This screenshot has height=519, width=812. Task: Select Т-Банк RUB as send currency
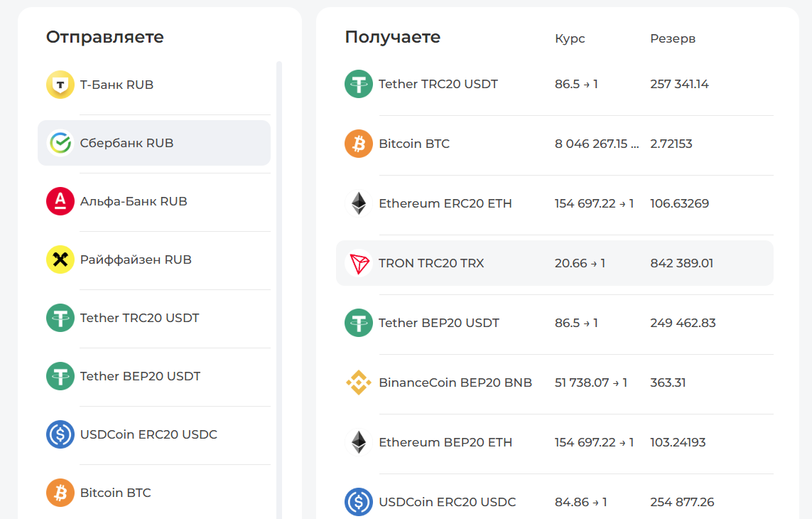click(154, 85)
